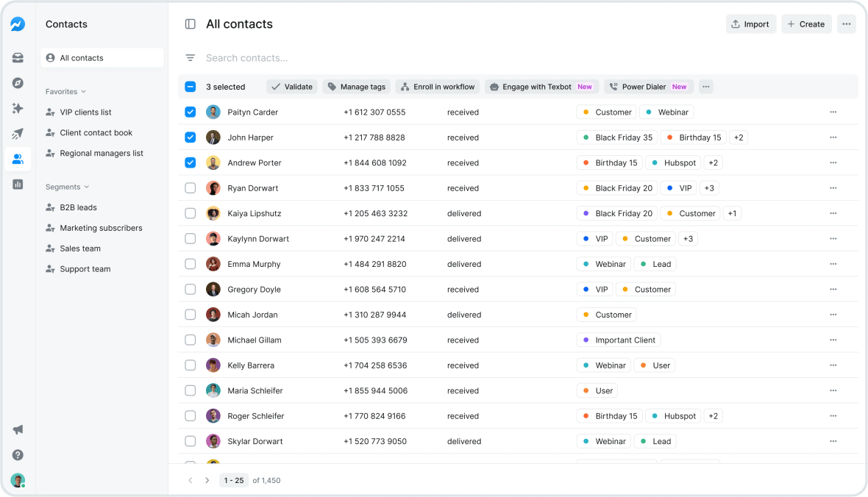This screenshot has width=868, height=497.
Task: Open the Inbox icon in the left rail
Action: pos(18,57)
